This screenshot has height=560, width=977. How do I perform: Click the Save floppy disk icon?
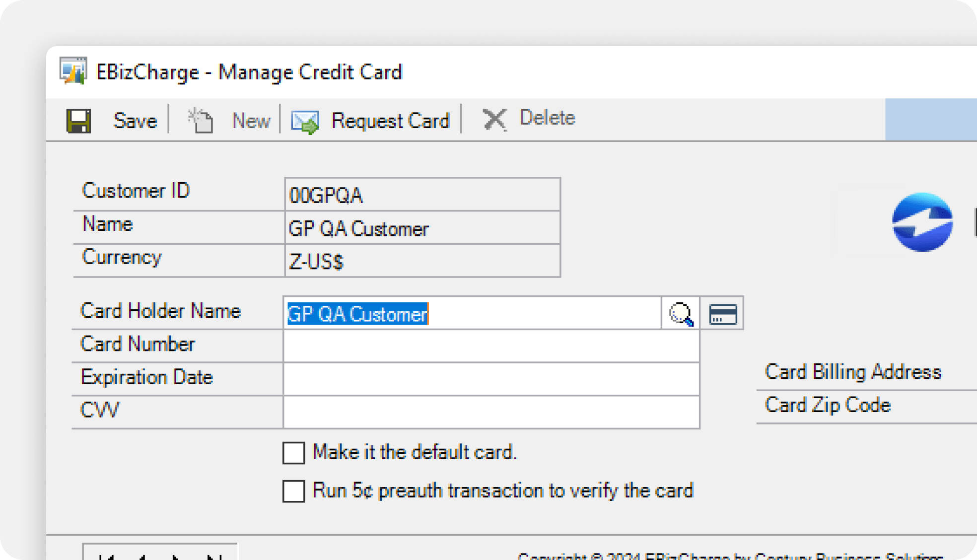pos(78,121)
